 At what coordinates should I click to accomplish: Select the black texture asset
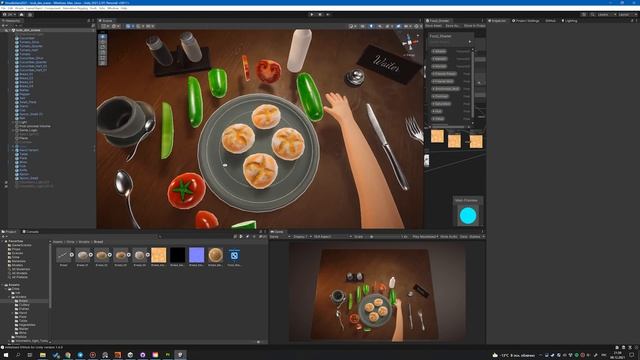[x=177, y=255]
